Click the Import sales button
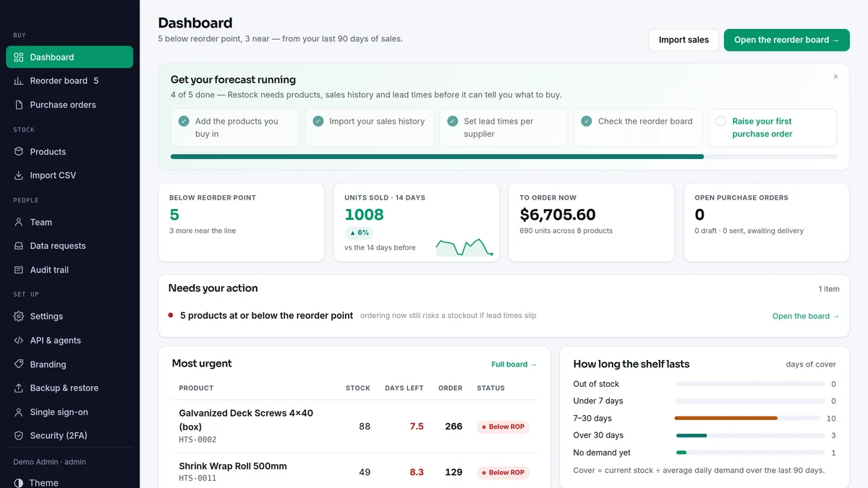 coord(684,40)
